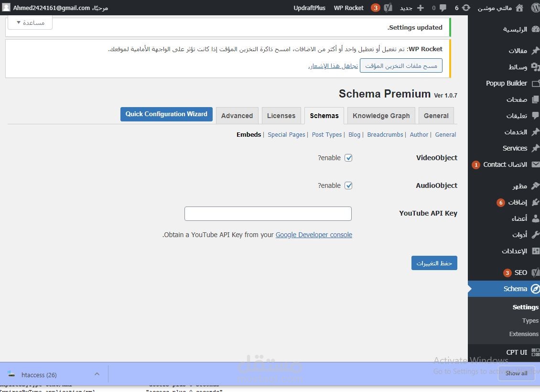Image resolution: width=540 pixels, height=392 pixels.
Task: Open the Blog sub-section link
Action: click(355, 135)
